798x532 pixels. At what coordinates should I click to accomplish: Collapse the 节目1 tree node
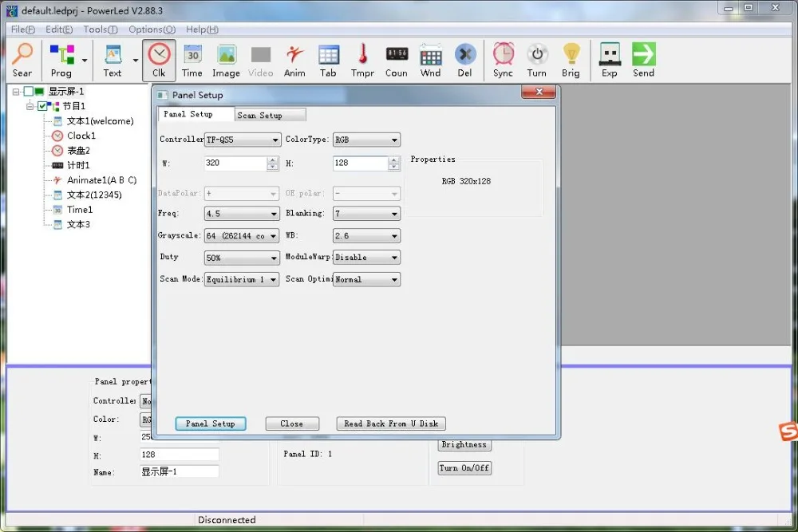pyautogui.click(x=30, y=106)
